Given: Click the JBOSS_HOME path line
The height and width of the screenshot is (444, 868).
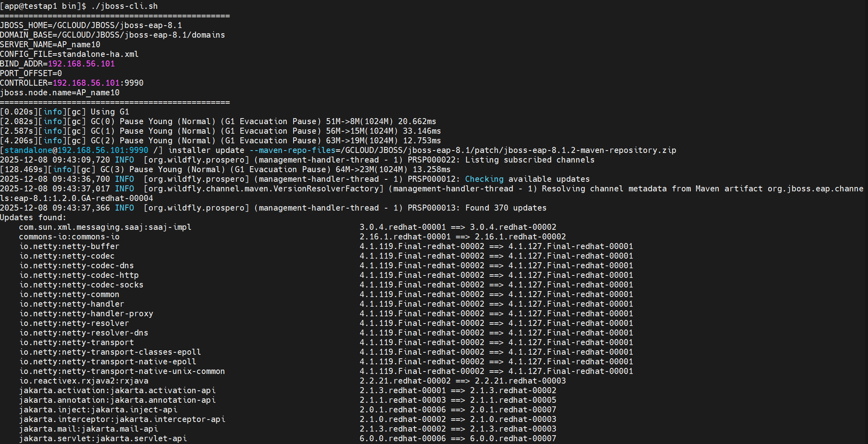Looking at the screenshot, I should (x=91, y=25).
